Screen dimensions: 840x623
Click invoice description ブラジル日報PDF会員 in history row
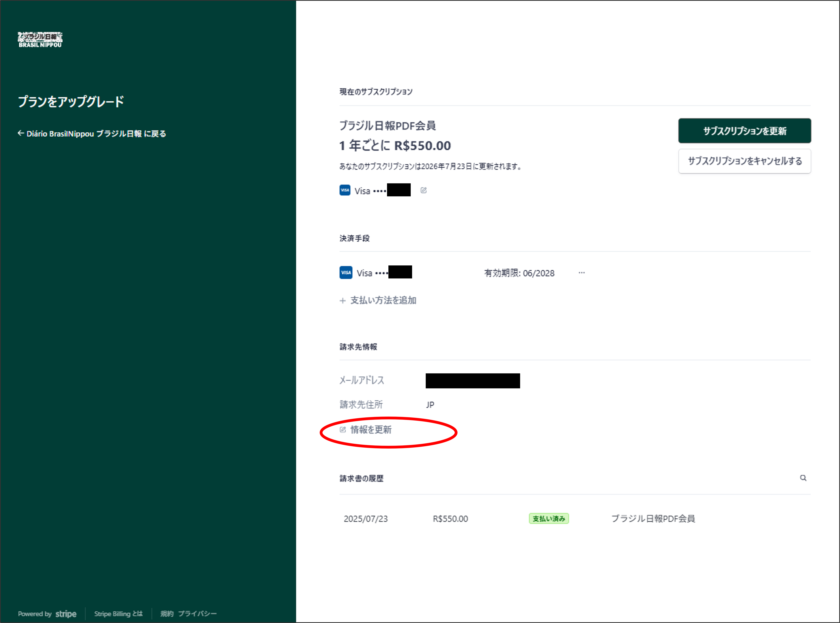tap(653, 519)
